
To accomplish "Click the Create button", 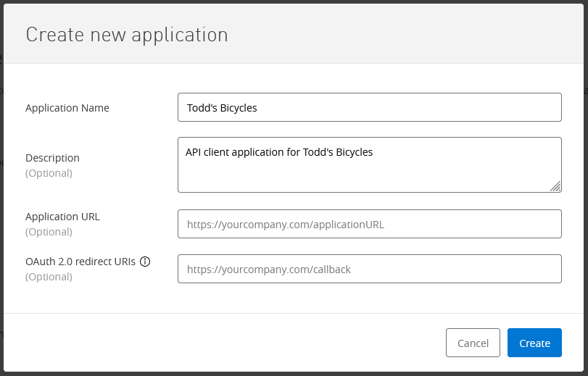I will (x=534, y=343).
